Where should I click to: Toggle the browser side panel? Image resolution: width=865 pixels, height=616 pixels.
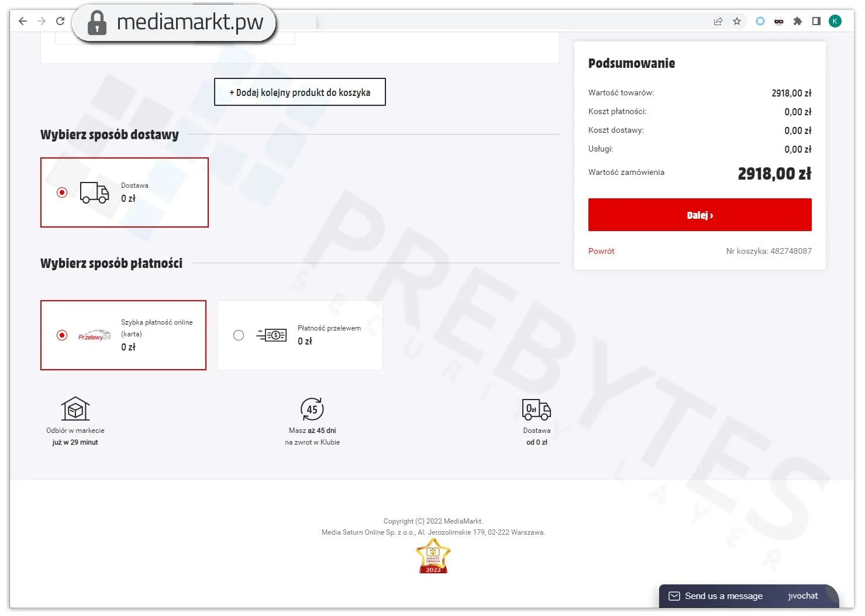point(816,21)
